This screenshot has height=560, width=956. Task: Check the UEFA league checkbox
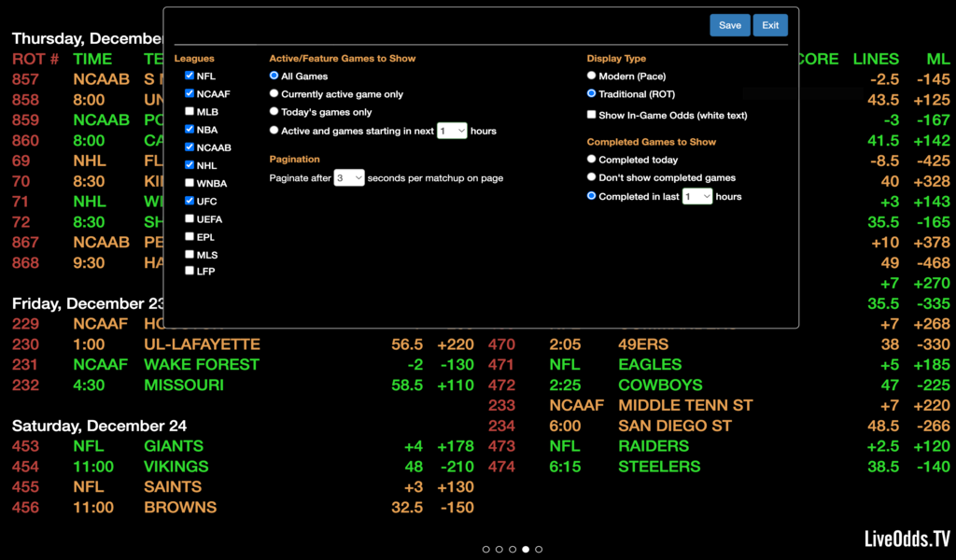tap(190, 218)
